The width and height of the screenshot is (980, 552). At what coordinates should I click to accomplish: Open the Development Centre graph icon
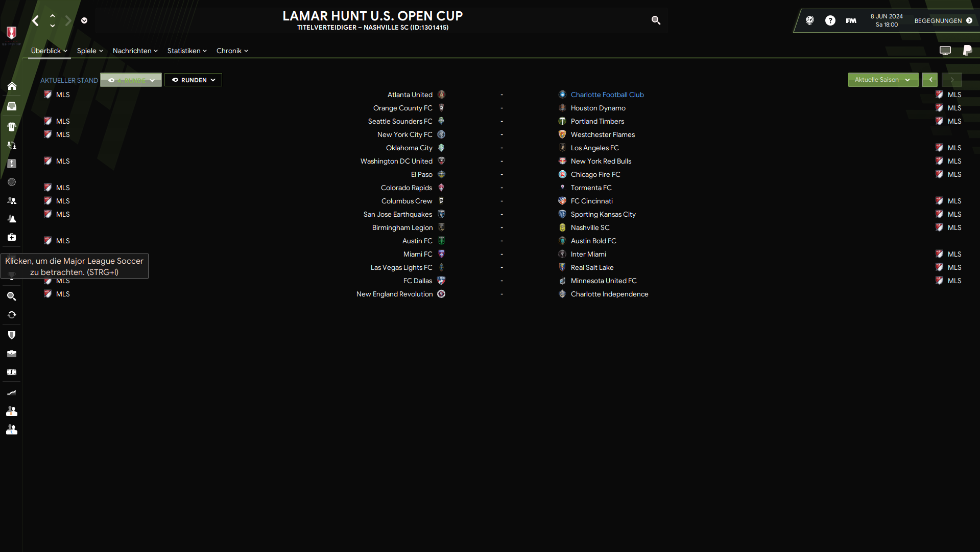coord(12,393)
